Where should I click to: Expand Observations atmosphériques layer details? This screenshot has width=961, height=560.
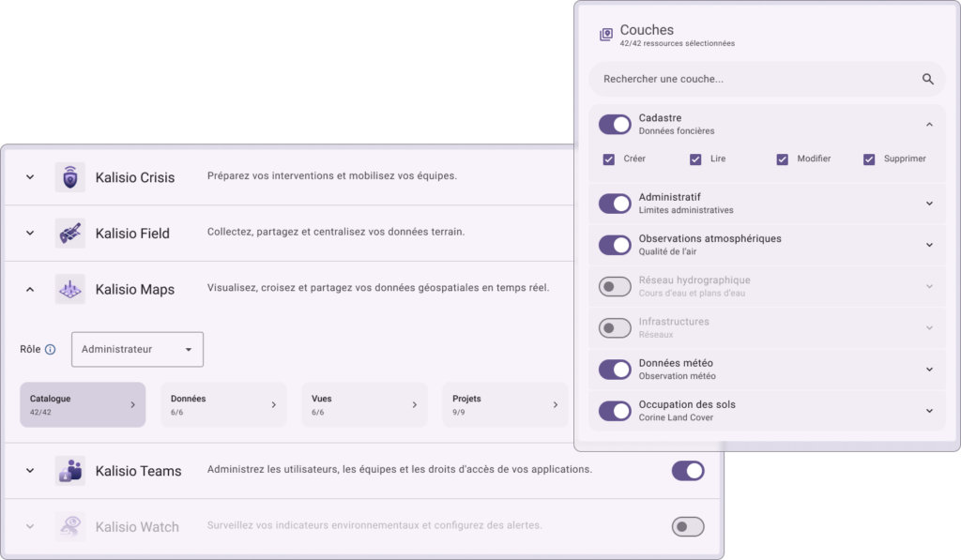(x=929, y=245)
